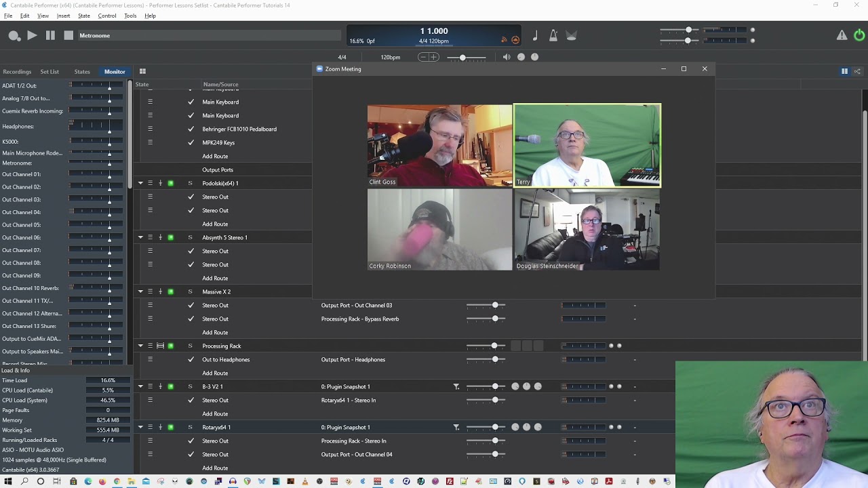Uncheck the Behringer FCB1010 Pedalboard checkmark
Screen dimensions: 868x488
click(x=191, y=129)
